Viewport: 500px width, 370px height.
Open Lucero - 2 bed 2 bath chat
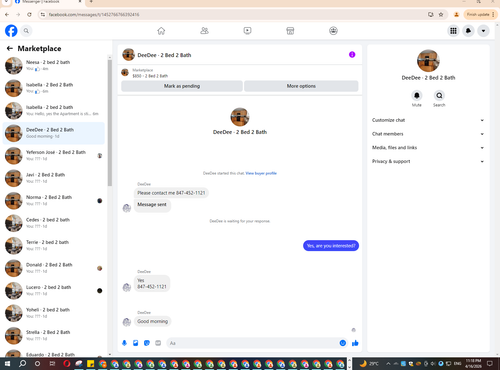pos(54,291)
